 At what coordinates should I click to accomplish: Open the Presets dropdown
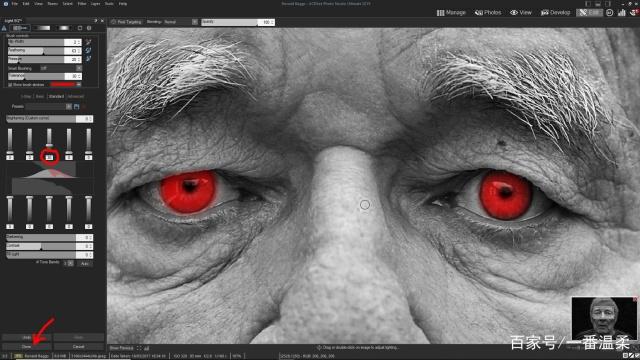[49, 107]
